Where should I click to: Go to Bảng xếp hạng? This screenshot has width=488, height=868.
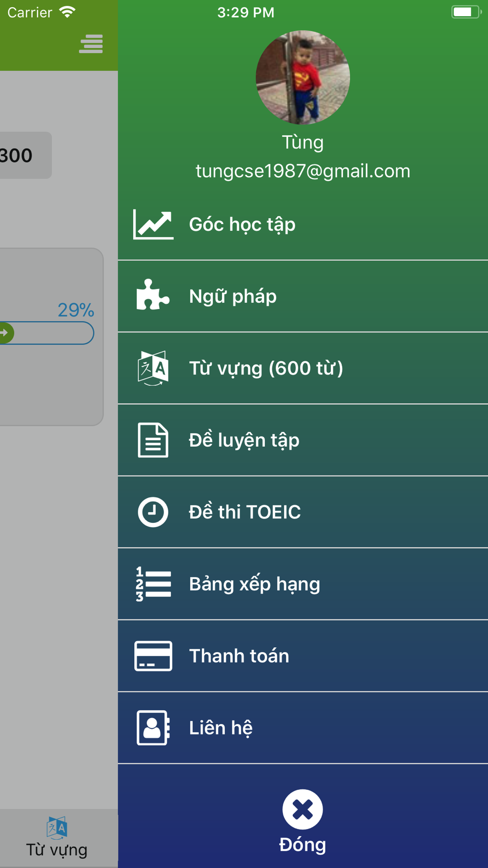pos(303,584)
